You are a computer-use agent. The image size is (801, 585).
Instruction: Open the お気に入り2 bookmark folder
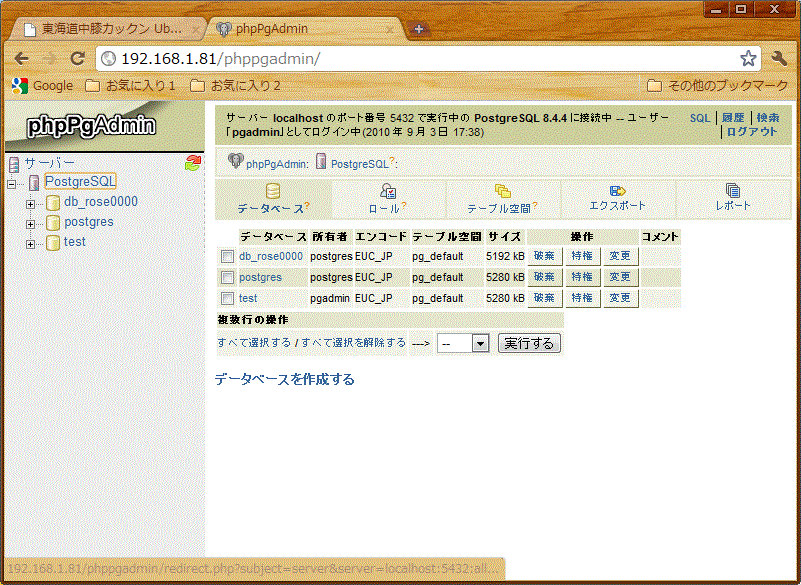pyautogui.click(x=235, y=85)
